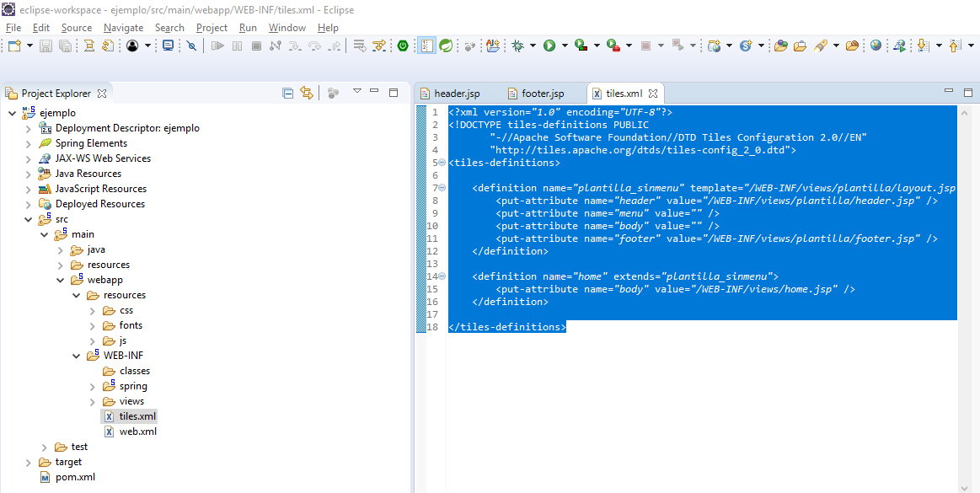Open the Navigate menu
The image size is (980, 493).
pos(123,28)
